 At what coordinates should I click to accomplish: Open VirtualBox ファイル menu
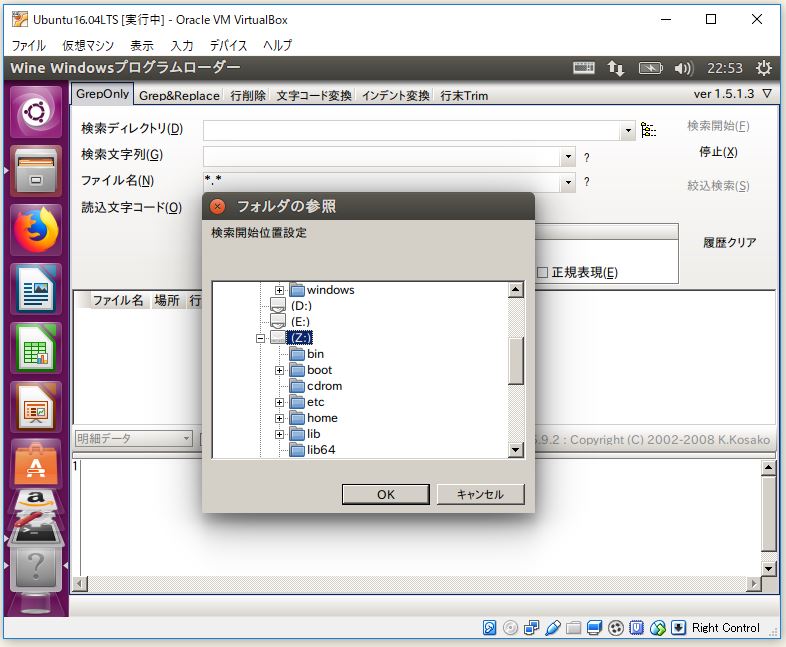(x=29, y=46)
